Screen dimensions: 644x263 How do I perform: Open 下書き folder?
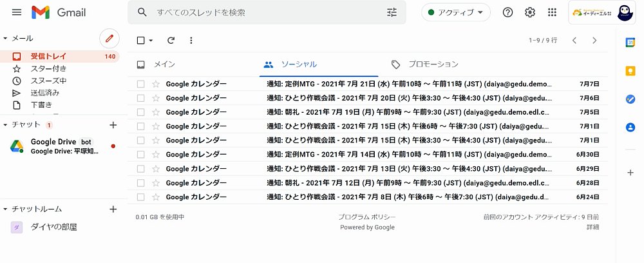(x=60, y=105)
